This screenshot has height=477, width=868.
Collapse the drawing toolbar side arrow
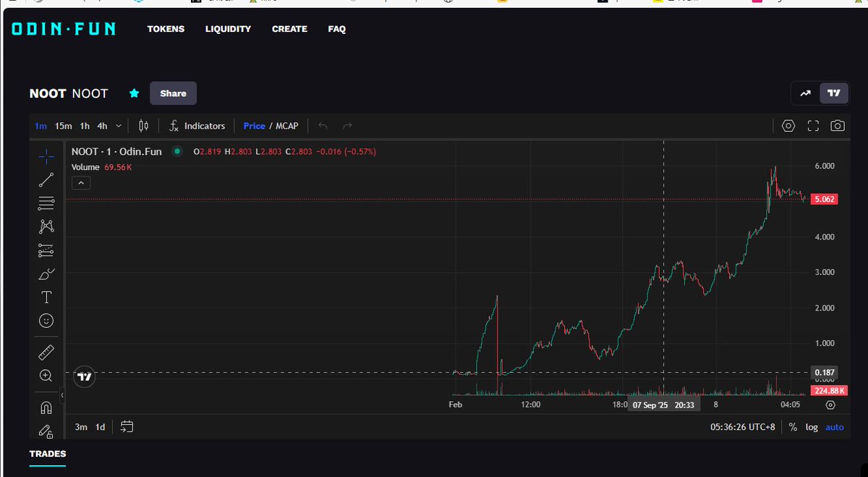point(62,395)
